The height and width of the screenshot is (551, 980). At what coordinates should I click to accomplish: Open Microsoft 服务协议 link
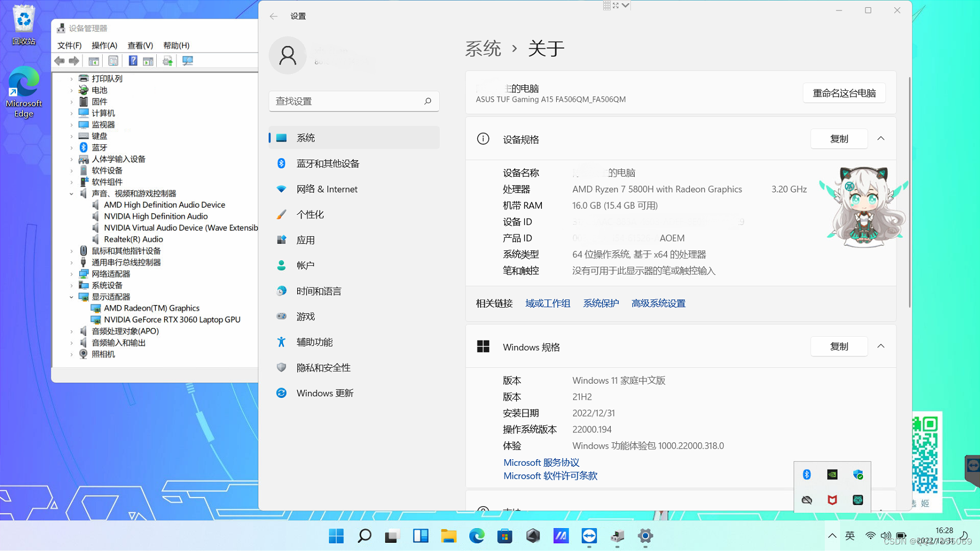tap(541, 462)
